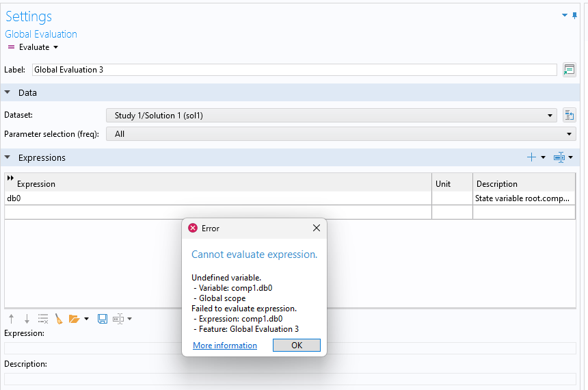The height and width of the screenshot is (390, 588).
Task: Click the Move Up arrow icon
Action: (x=11, y=319)
